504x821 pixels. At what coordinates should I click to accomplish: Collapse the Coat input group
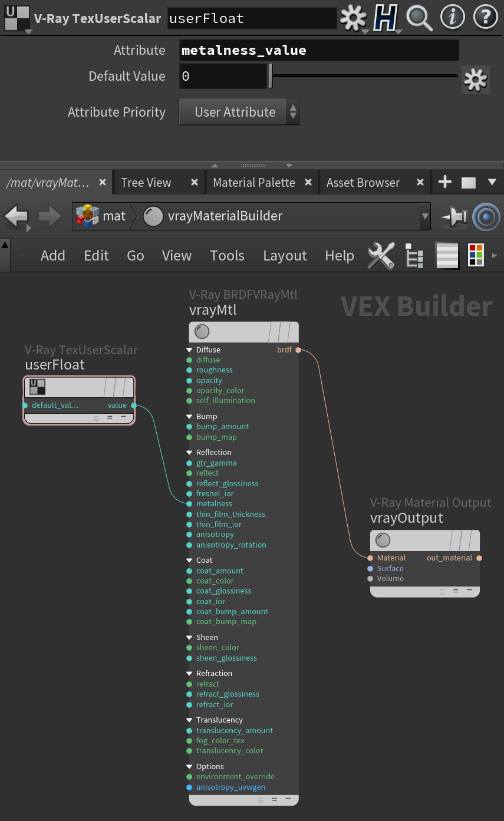pyautogui.click(x=190, y=560)
